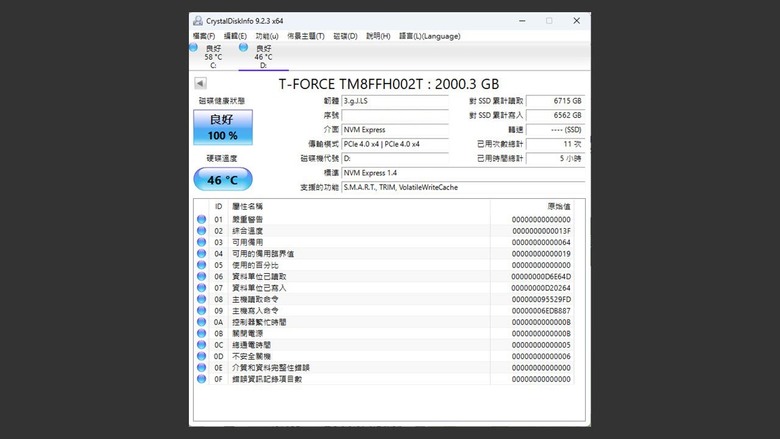This screenshot has width=780, height=439.
Task: Click raw value 00000006EDB887
Action: coord(541,311)
